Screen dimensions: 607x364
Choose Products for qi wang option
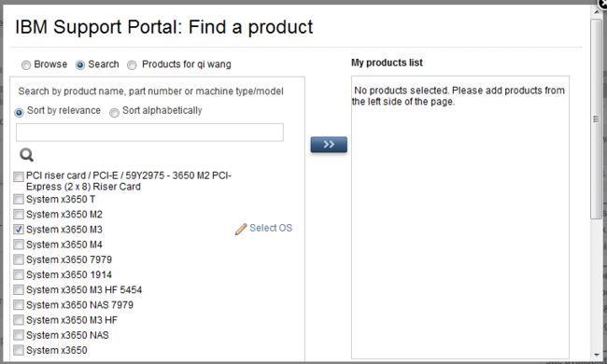pos(132,65)
